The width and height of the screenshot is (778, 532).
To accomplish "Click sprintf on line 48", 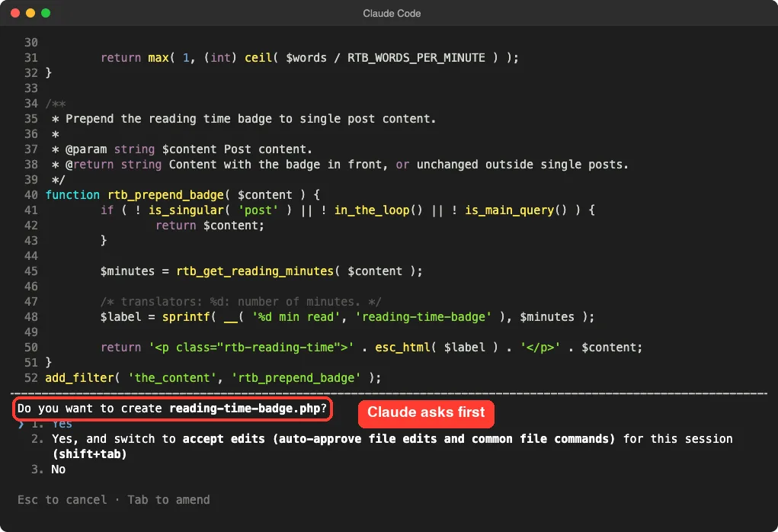I will pos(186,316).
